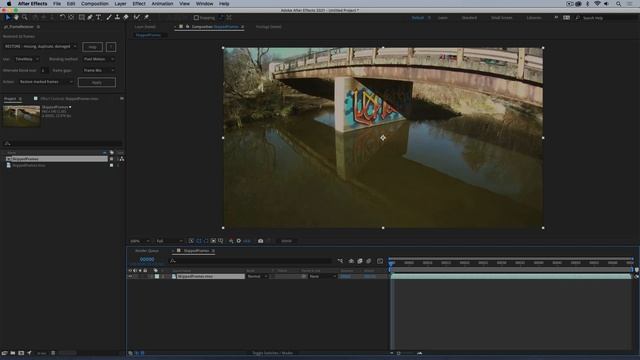Select the Type text tool
The width and height of the screenshot is (640, 360).
tap(98, 18)
